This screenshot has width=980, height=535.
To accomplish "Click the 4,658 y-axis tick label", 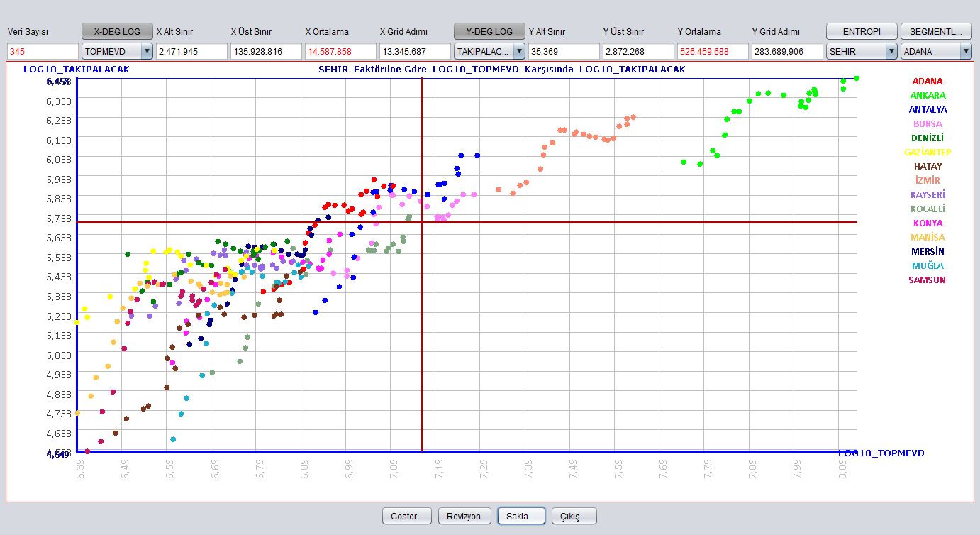I will [x=58, y=433].
